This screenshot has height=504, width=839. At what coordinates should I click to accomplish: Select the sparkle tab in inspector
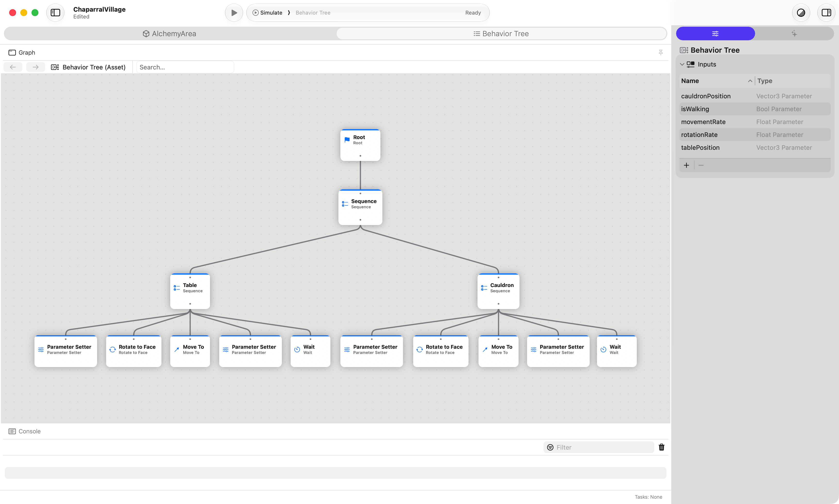[794, 34]
